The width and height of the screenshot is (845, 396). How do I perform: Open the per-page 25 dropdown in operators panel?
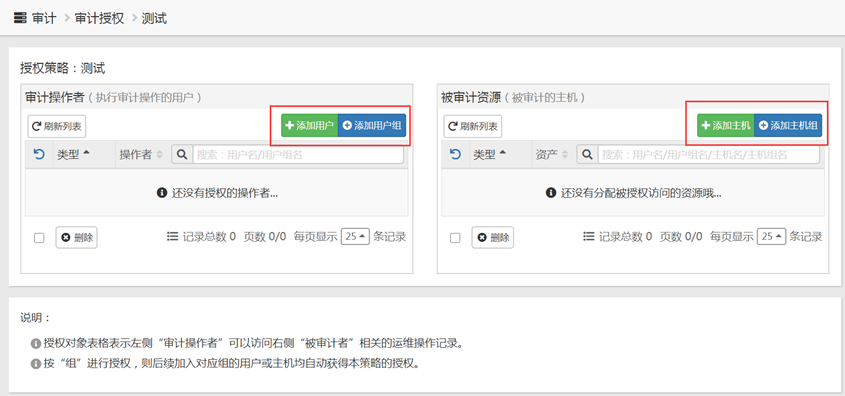point(355,236)
